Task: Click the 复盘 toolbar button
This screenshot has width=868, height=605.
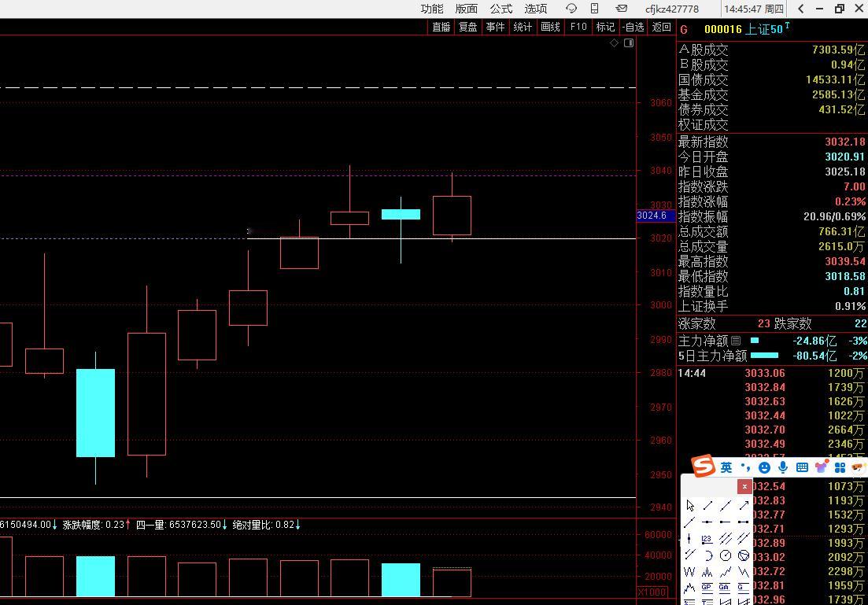Action: point(467,27)
